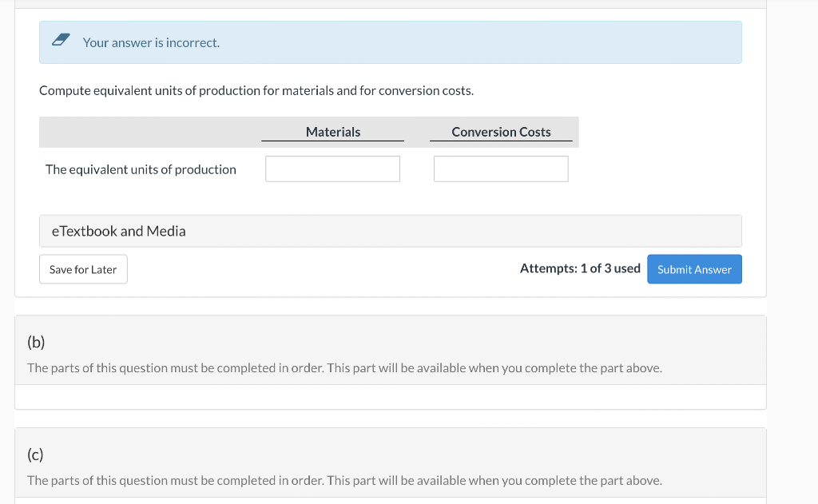Click 'The equivalent units of production' row label

141,169
